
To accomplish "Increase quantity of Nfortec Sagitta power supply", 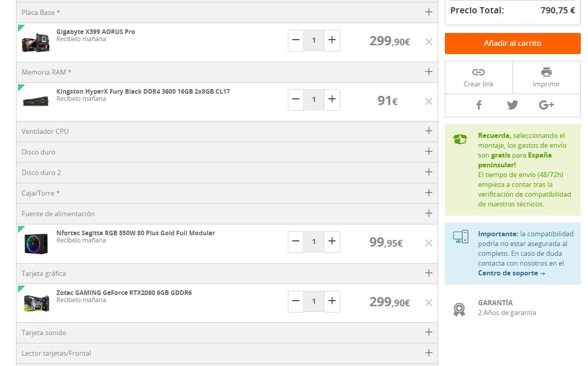I will coord(332,241).
